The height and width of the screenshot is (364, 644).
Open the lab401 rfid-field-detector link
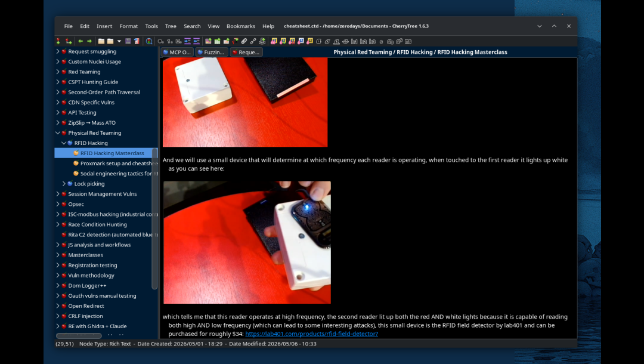312,334
